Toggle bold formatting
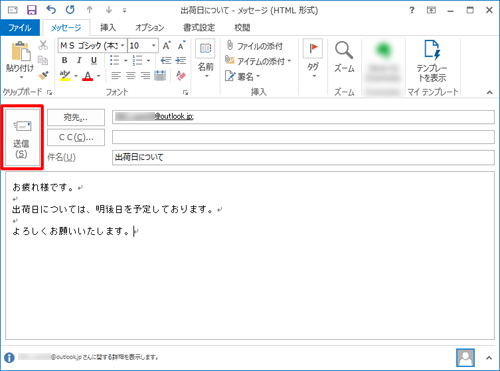The image size is (500, 371). click(65, 60)
